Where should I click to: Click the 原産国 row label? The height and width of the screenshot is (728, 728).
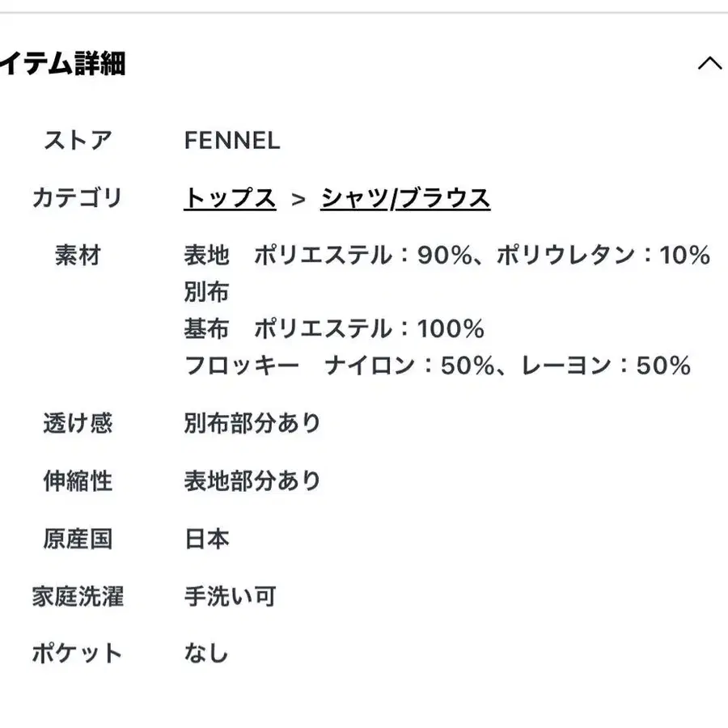pos(78,539)
